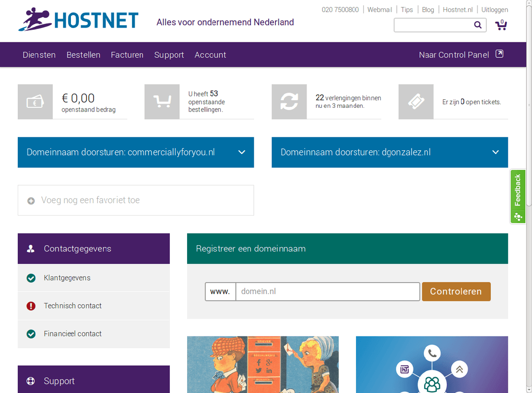Click the green Feedback side tab

(518, 196)
